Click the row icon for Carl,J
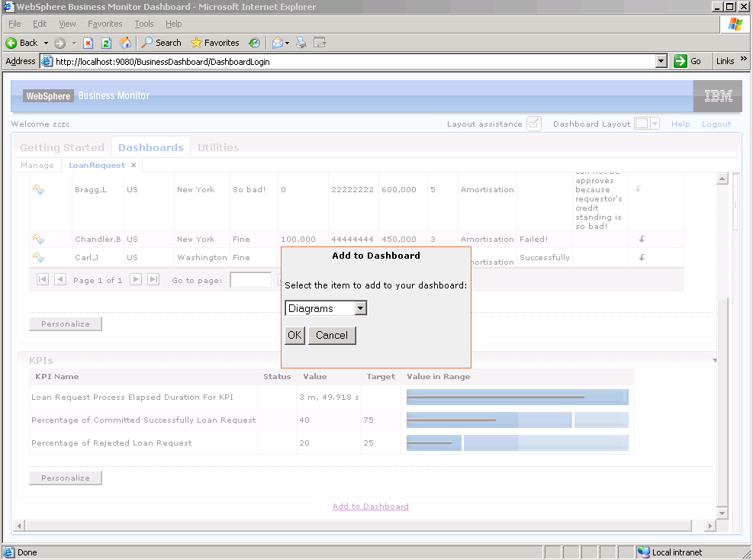 tap(38, 257)
